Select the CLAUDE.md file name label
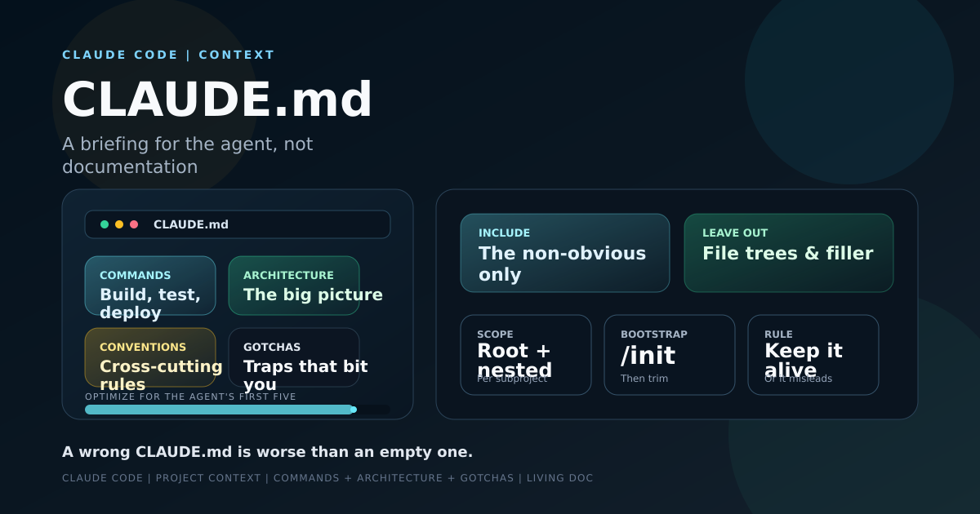The height and width of the screenshot is (514, 980). click(x=191, y=224)
